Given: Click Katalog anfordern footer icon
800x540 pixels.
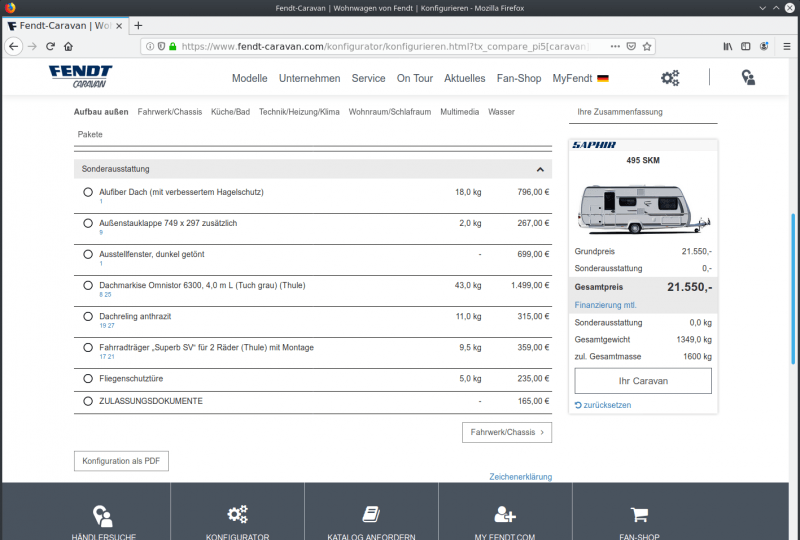Looking at the screenshot, I should click(371, 514).
